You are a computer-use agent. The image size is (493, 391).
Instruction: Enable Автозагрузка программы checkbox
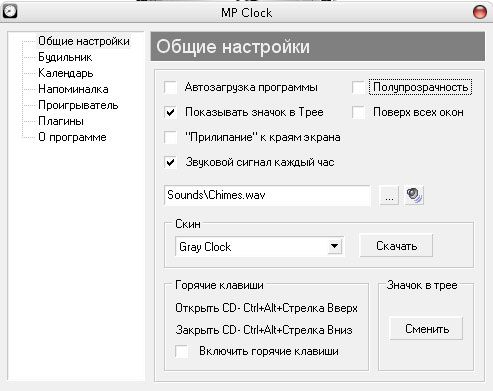(171, 87)
